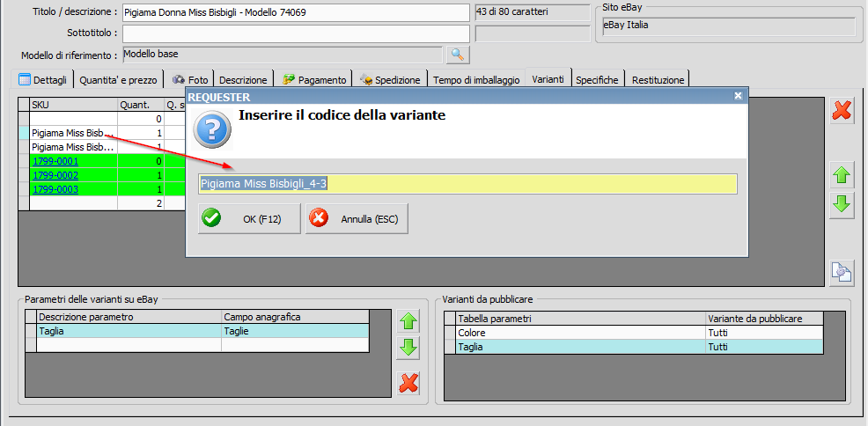
Task: Click Tabella parametri column header
Action: coord(581,319)
